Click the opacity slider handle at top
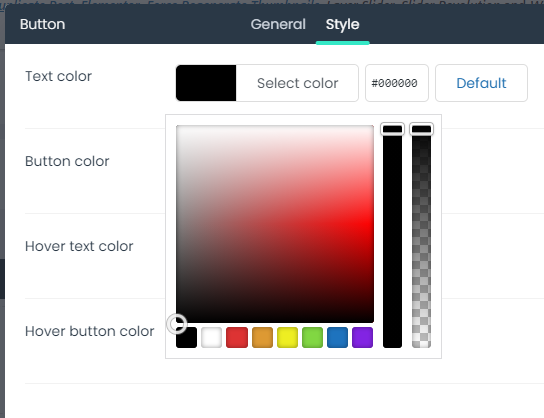The width and height of the screenshot is (544, 418). 422,129
